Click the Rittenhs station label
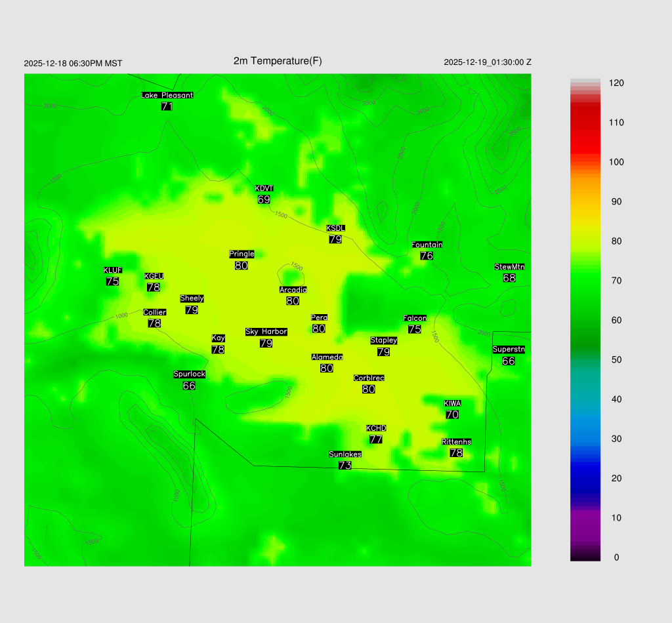Image resolution: width=672 pixels, height=623 pixels. 456,442
